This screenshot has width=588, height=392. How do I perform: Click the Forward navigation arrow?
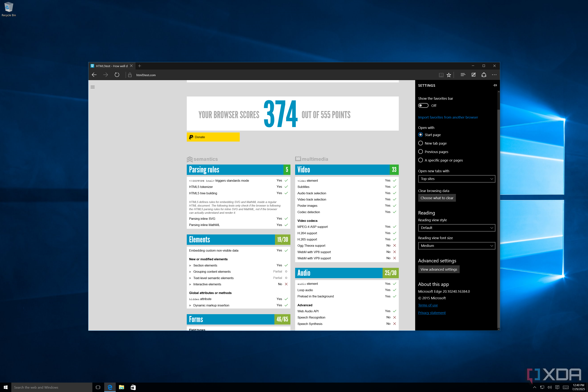point(106,75)
